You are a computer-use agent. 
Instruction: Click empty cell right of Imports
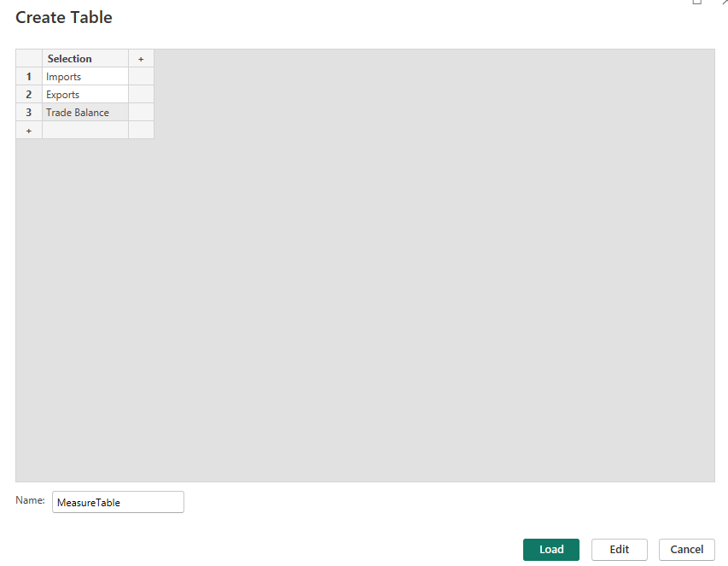coord(141,76)
